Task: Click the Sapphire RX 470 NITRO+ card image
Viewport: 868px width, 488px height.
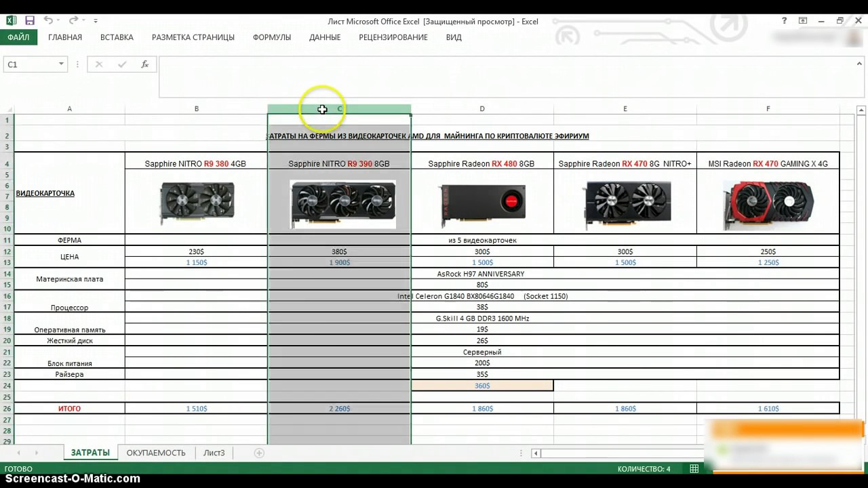Action: pyautogui.click(x=627, y=203)
